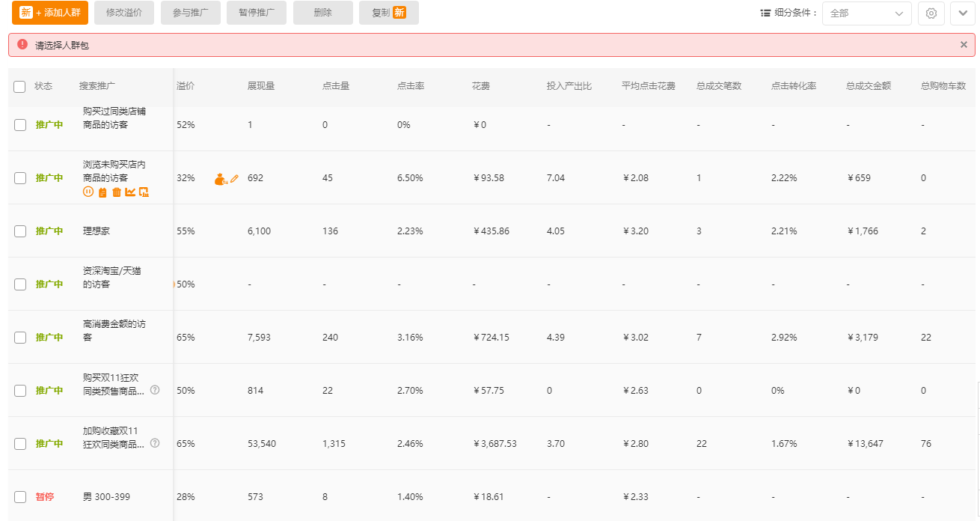The width and height of the screenshot is (980, 521).
Task: Click the 点击转化率 column header
Action: click(794, 86)
